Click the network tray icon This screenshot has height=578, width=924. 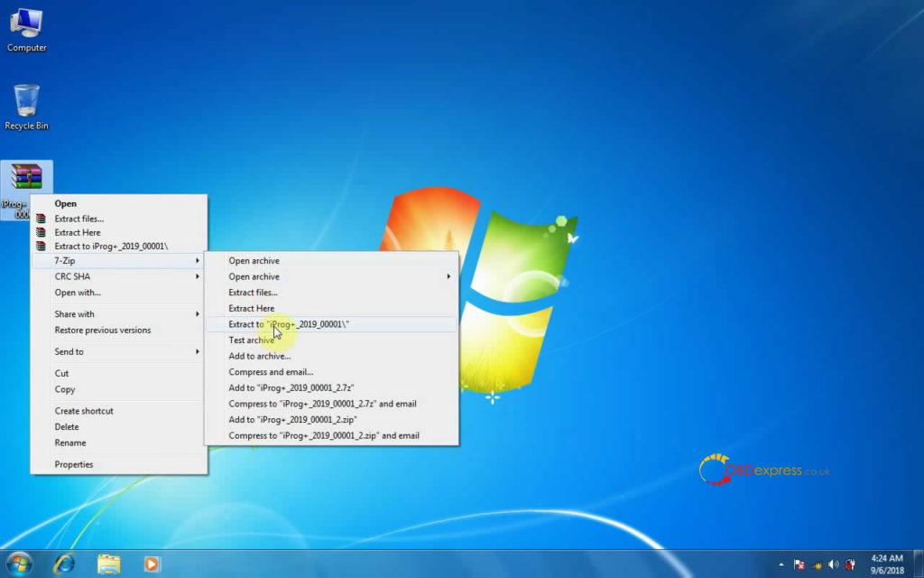click(x=817, y=565)
